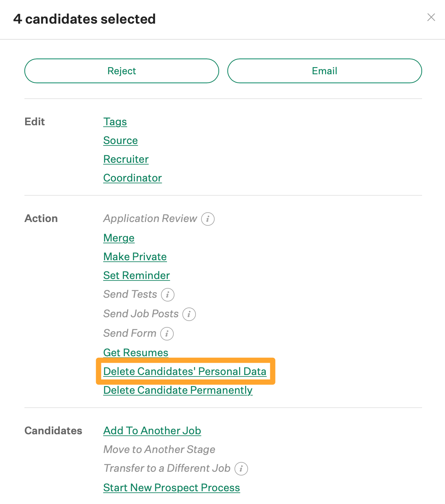
Task: Click the info icon next to Send Tests
Action: click(x=168, y=295)
